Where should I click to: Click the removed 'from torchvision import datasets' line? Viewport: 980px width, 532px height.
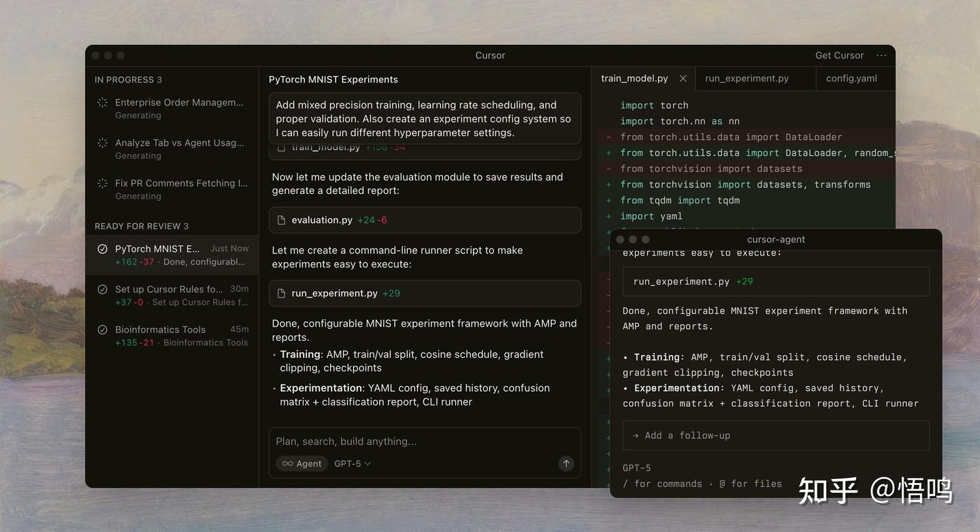710,169
